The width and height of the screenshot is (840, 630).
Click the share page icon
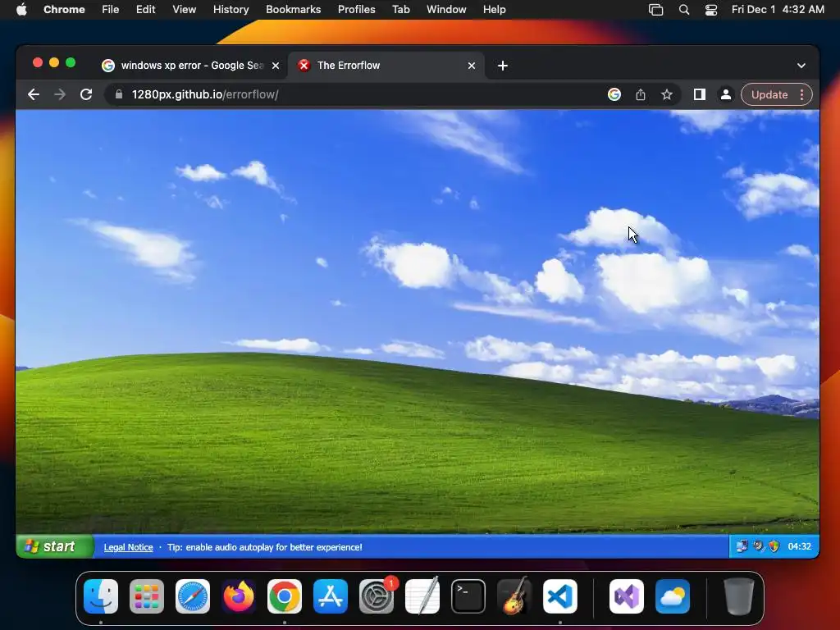641,94
